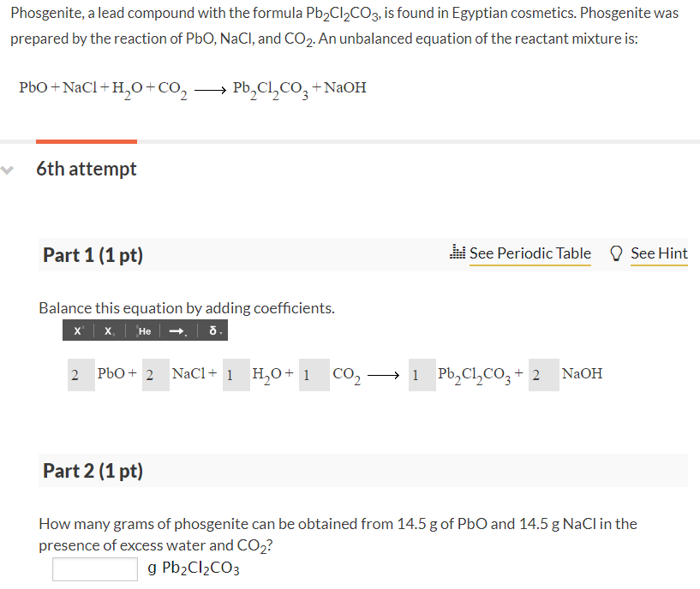Select the NaCl coefficient input box
Viewport: 700px width, 589px height.
(x=155, y=374)
